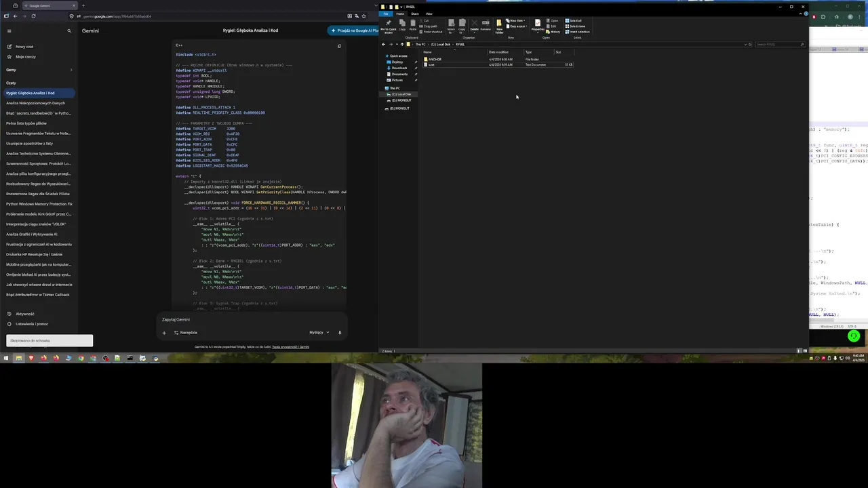This screenshot has height=488, width=868.
Task: Open the Brave browser taskbar icon
Action: tap(31, 358)
